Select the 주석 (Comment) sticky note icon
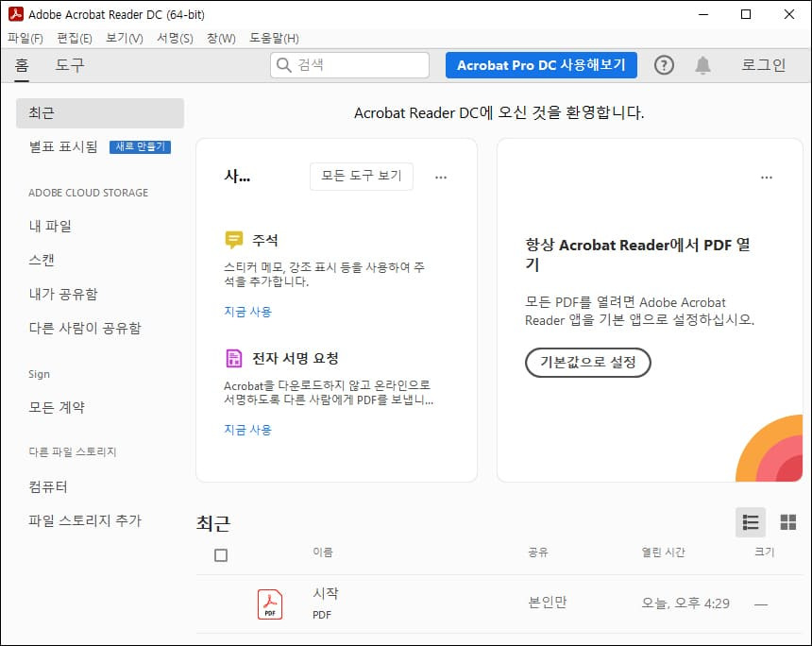 click(231, 239)
